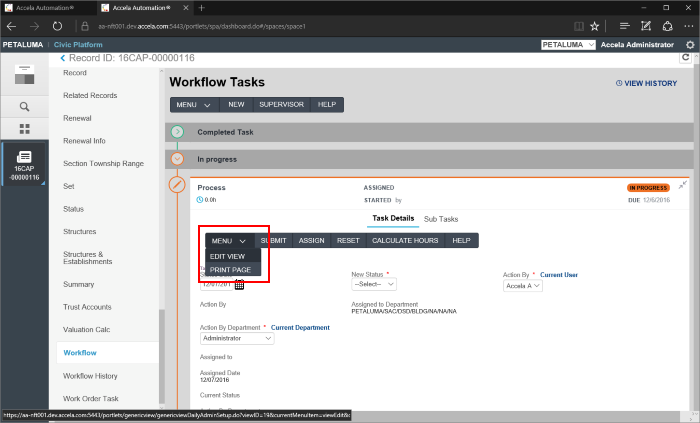Click the search magnifier in left sidebar
This screenshot has width=700, height=423.
pyautogui.click(x=24, y=105)
